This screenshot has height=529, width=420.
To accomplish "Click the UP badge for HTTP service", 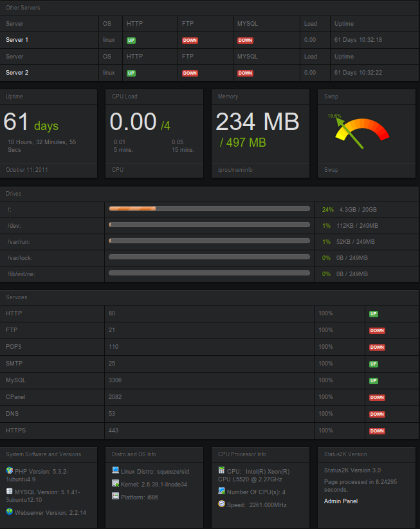I will coord(374,314).
